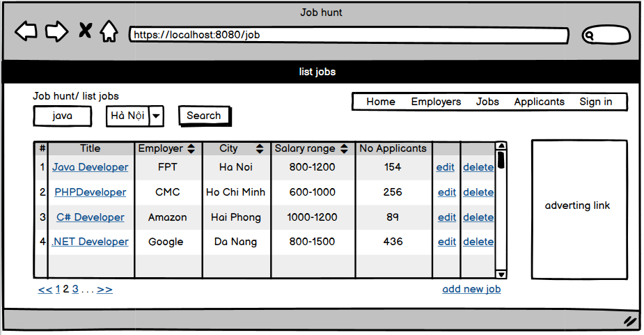Click the Hai Phong city cell
Image resolution: width=644 pixels, height=335 pixels.
click(236, 217)
